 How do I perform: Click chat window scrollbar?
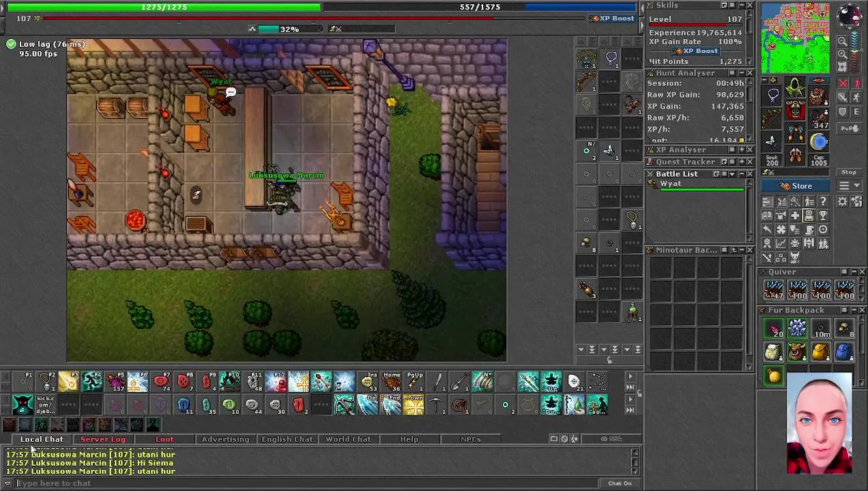coord(635,462)
